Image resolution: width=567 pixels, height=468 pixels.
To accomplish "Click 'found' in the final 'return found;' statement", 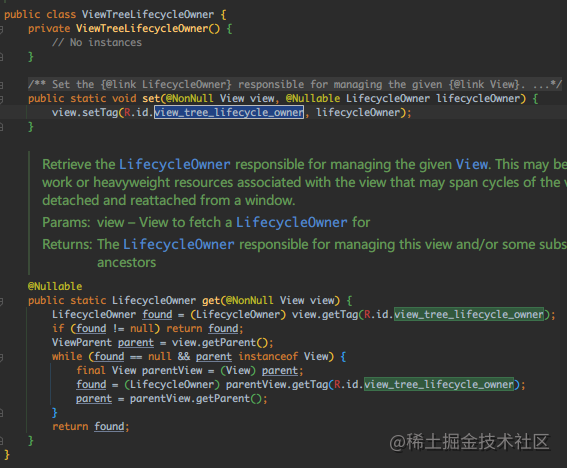I will [109, 427].
